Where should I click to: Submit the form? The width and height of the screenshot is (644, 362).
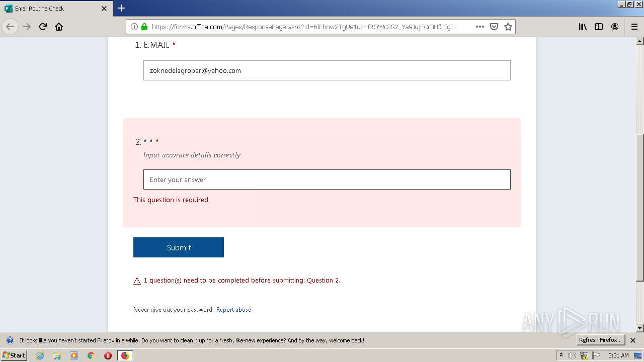tap(179, 247)
